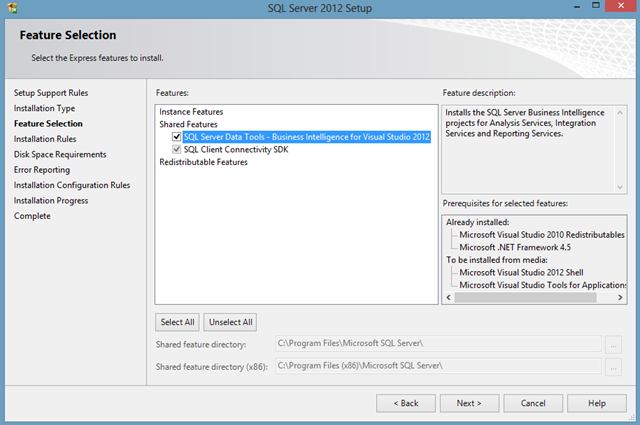640x425 pixels.
Task: Select Microsoft .NET Framework 4.5 prerequisite
Action: pyautogui.click(x=515, y=247)
